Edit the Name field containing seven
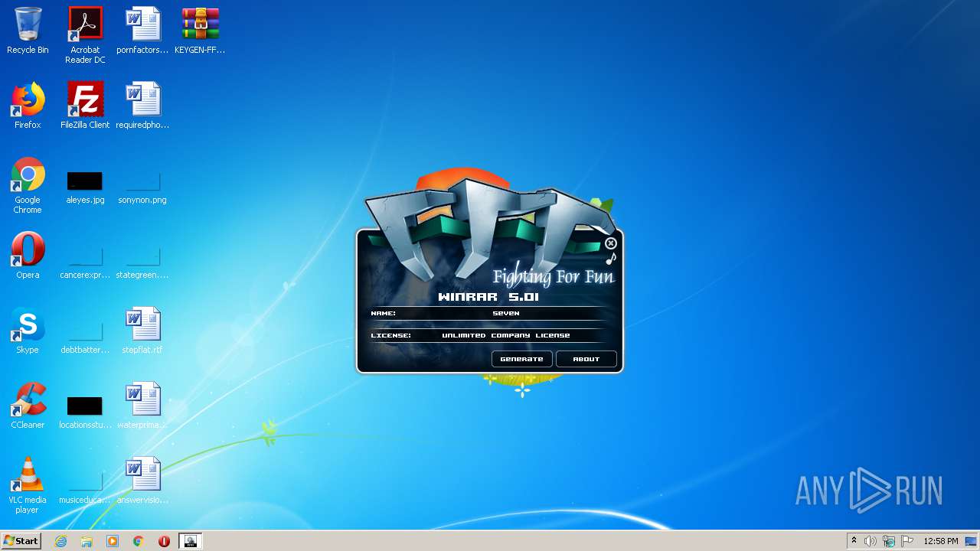 [506, 313]
